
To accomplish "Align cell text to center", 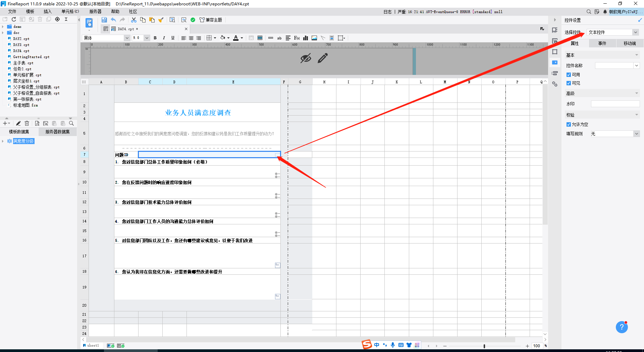I will click(191, 38).
